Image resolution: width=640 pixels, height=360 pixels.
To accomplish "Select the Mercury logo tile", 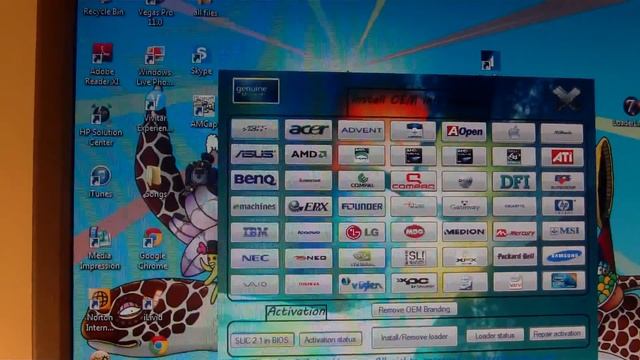I will (x=514, y=232).
